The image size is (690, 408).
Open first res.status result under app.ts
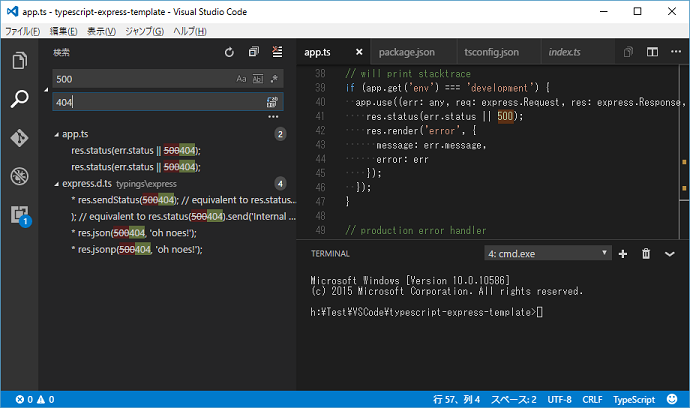click(136, 151)
